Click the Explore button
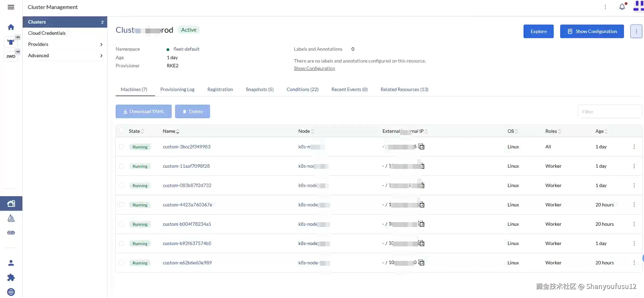 [x=538, y=31]
